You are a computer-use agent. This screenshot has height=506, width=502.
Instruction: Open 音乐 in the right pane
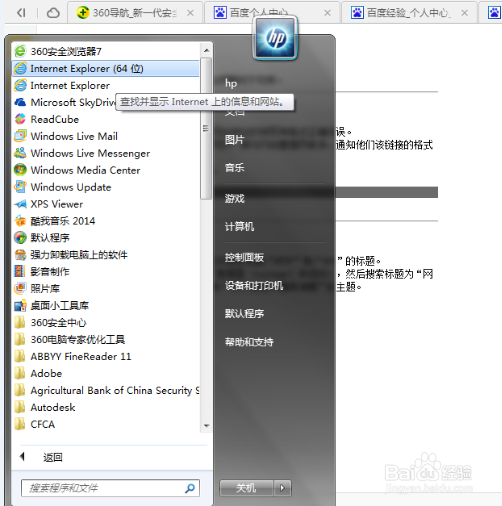click(234, 168)
